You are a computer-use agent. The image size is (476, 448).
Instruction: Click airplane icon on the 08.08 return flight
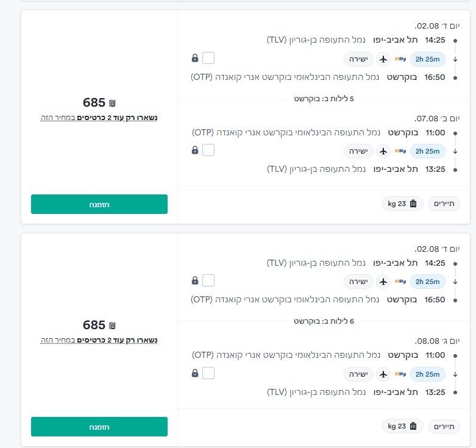pos(383,374)
